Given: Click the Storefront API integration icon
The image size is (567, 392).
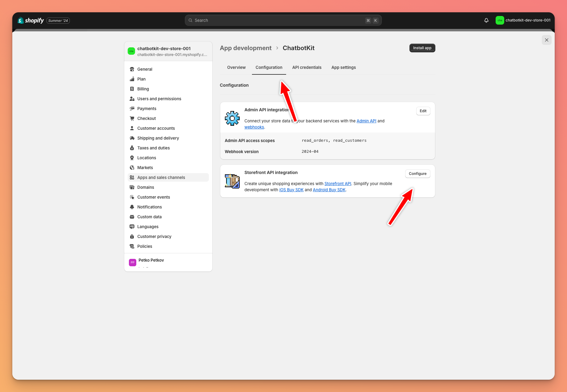Looking at the screenshot, I should pyautogui.click(x=232, y=181).
